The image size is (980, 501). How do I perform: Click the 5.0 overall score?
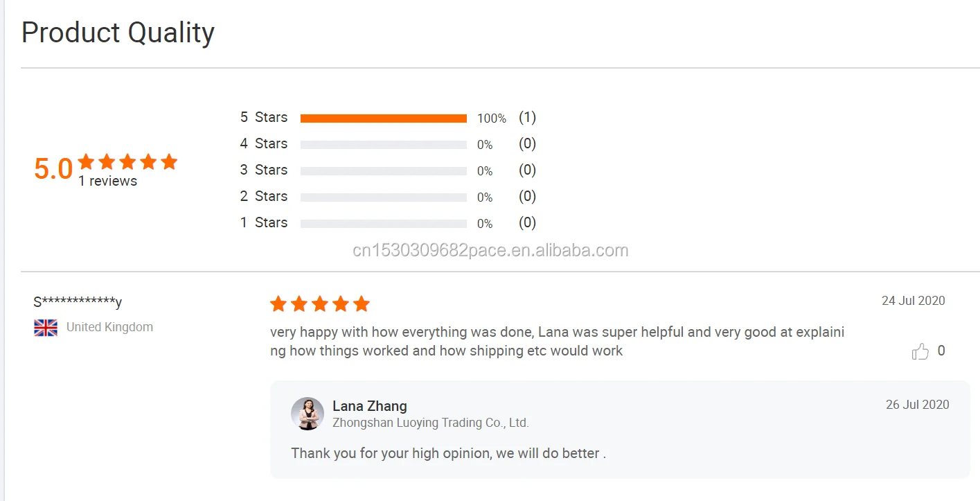click(53, 169)
